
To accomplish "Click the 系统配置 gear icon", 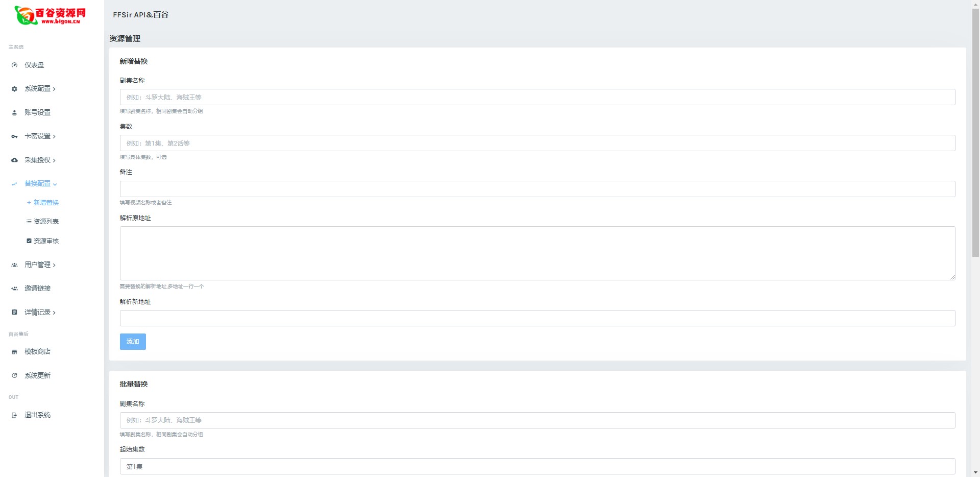I will (14, 89).
